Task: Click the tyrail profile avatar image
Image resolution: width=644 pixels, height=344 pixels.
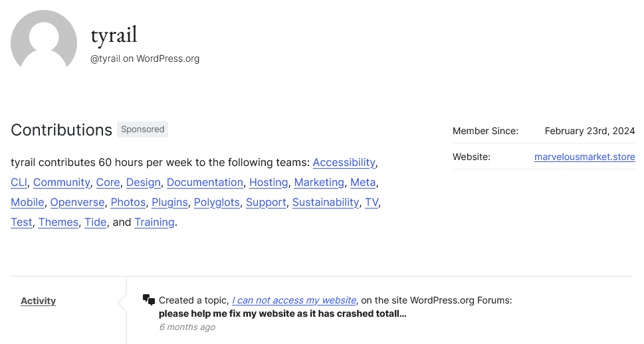Action: [44, 43]
